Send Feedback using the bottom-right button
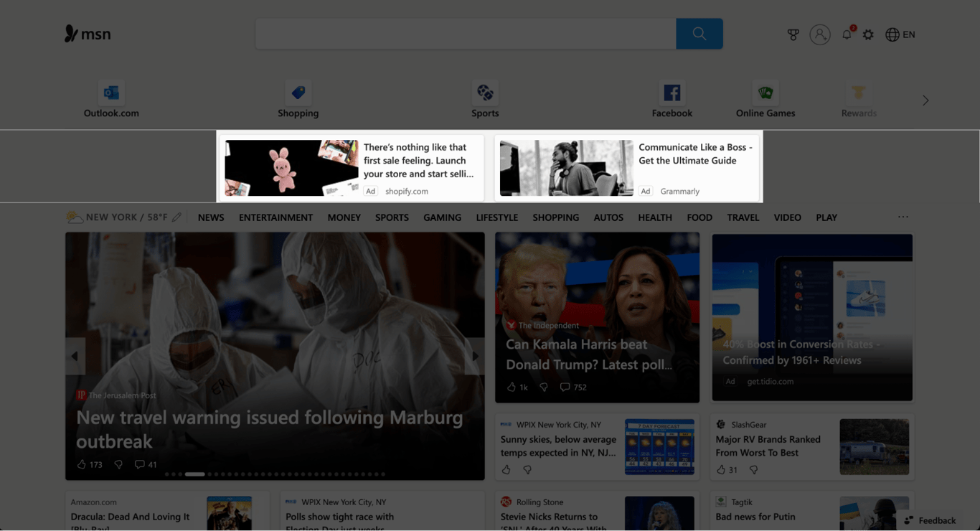The height and width of the screenshot is (531, 980). pos(930,520)
